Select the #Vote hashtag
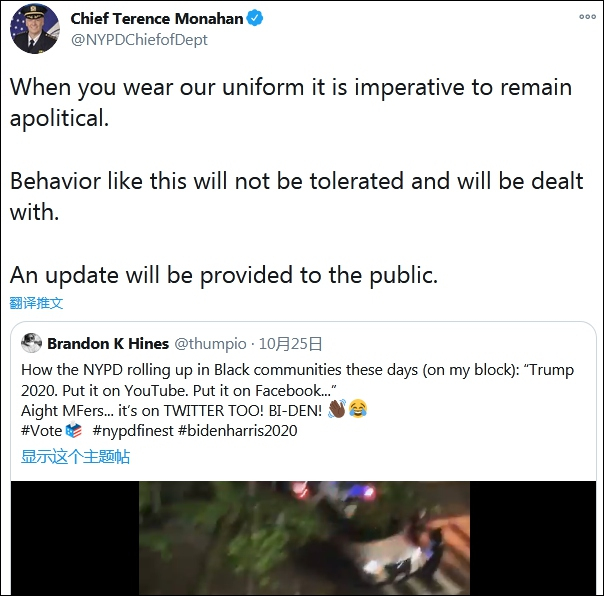Viewport: 604px width, 596px height. 41,430
